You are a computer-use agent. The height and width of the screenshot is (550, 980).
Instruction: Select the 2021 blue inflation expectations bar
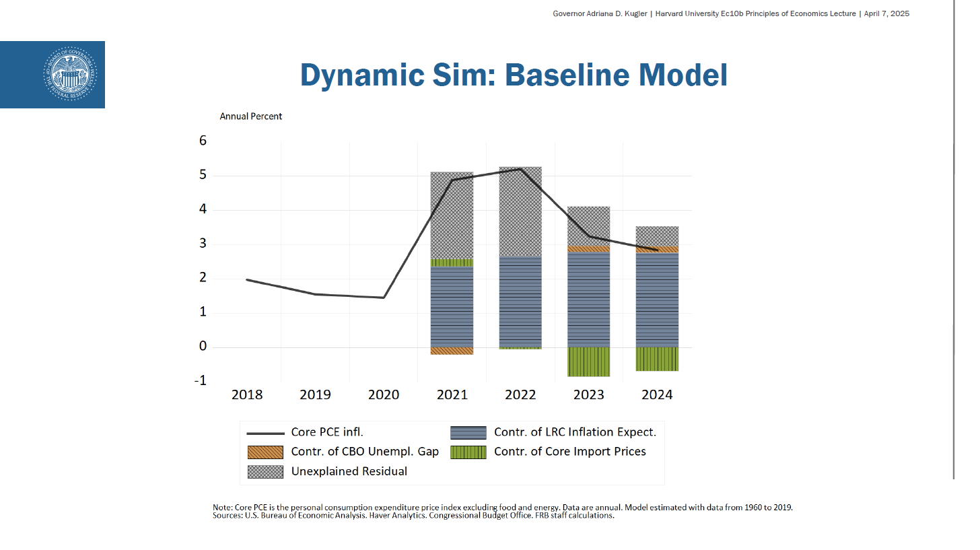[452, 306]
